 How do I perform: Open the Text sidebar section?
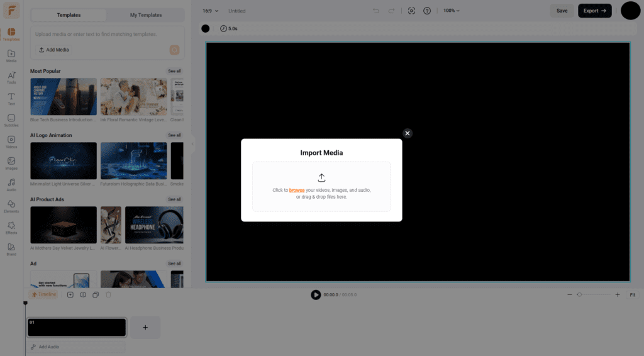11,99
